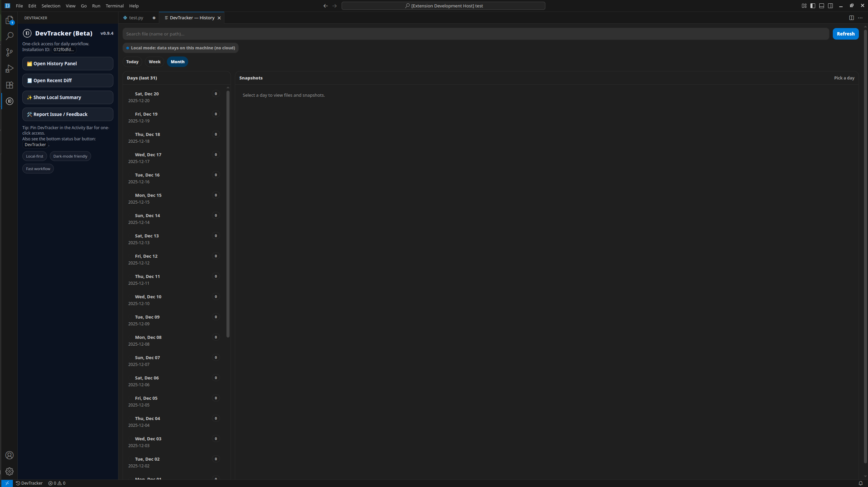This screenshot has height=487, width=868.
Task: Open the Extensions view icon
Action: pyautogui.click(x=9, y=85)
